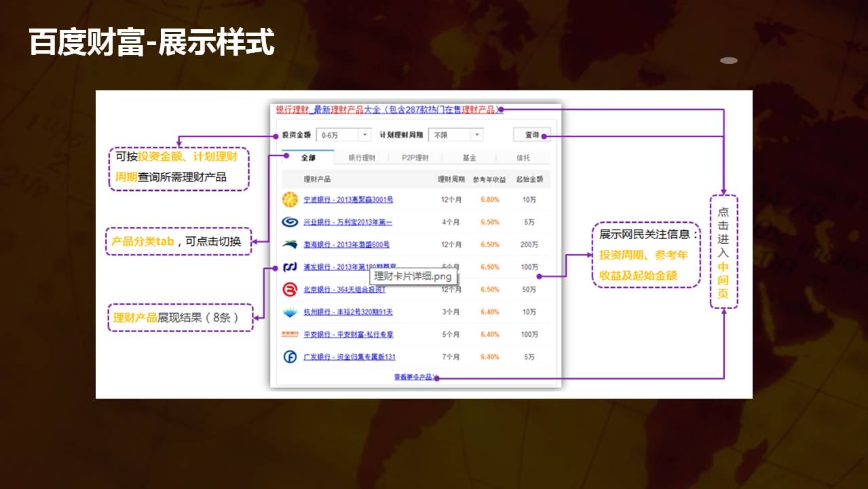Open the 渤海银行 2013年 product link

[346, 244]
